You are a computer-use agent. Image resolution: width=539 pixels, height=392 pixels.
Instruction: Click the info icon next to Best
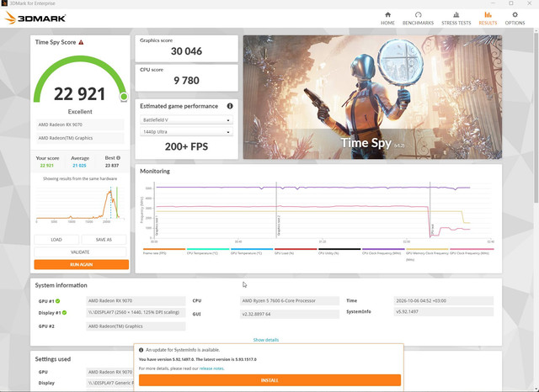(118, 158)
